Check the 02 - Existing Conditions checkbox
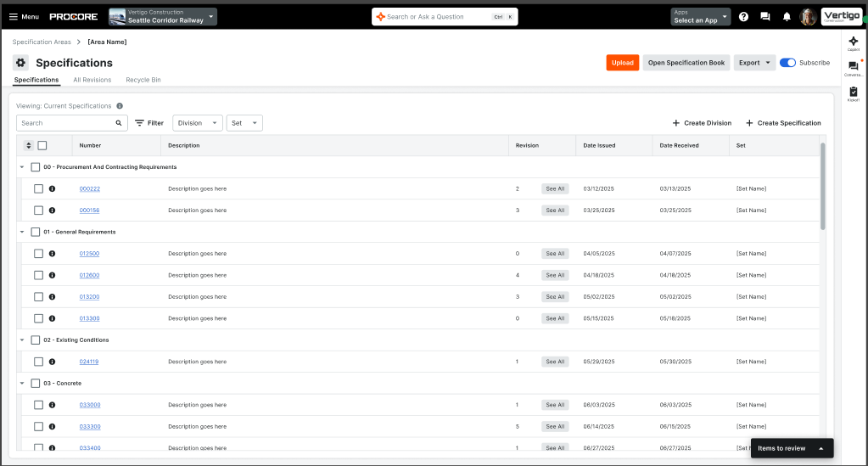 (x=36, y=340)
